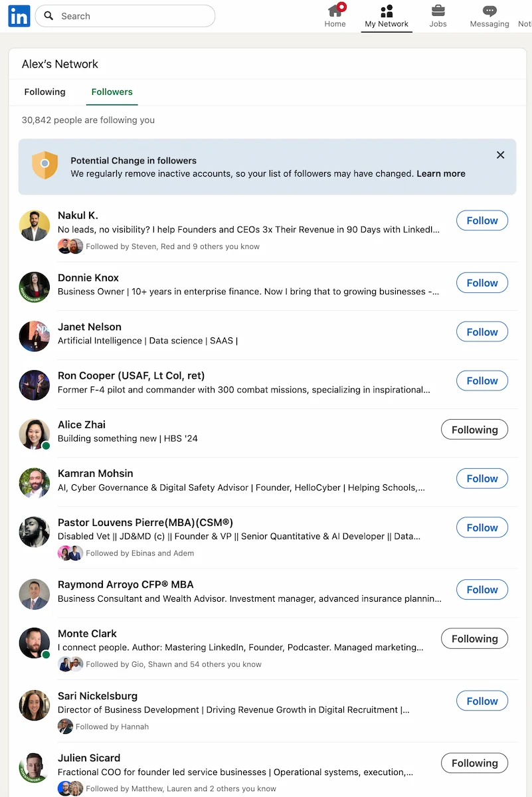Click the shield icon in the notice banner
The width and height of the screenshot is (532, 797).
[44, 164]
